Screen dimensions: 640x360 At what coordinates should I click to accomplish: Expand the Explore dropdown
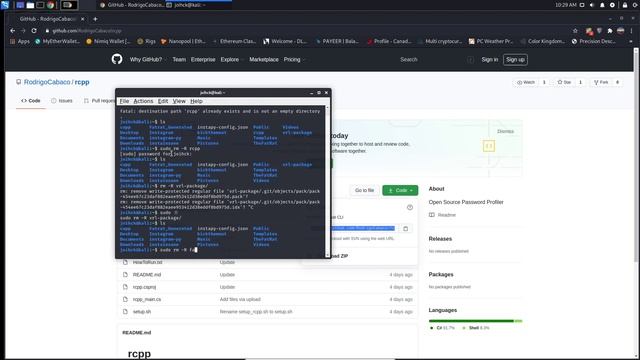[231, 59]
